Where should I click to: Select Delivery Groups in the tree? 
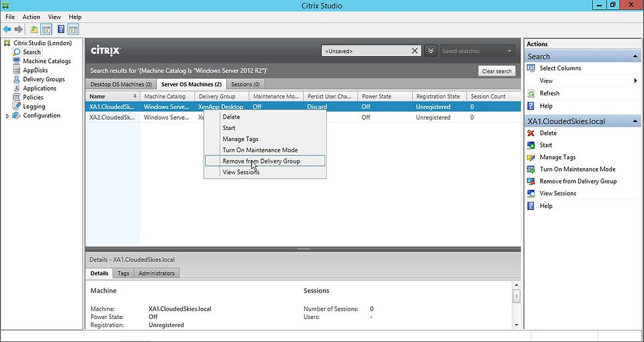click(43, 79)
